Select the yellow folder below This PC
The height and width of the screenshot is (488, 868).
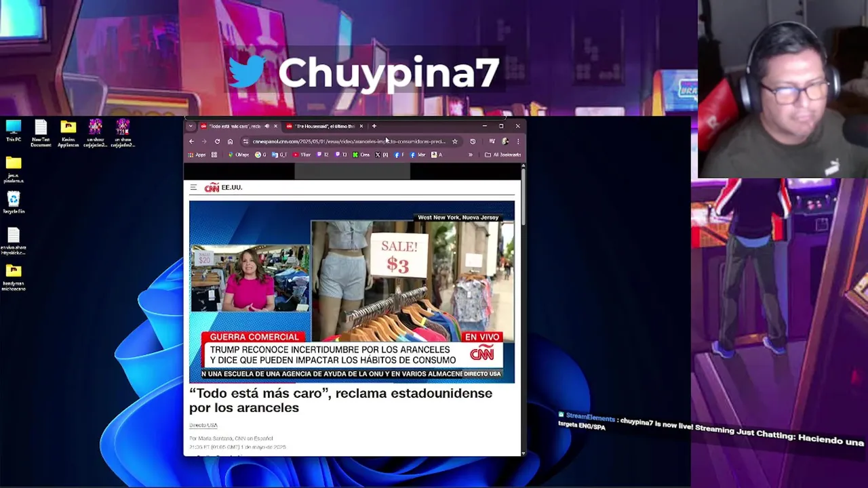(x=14, y=169)
